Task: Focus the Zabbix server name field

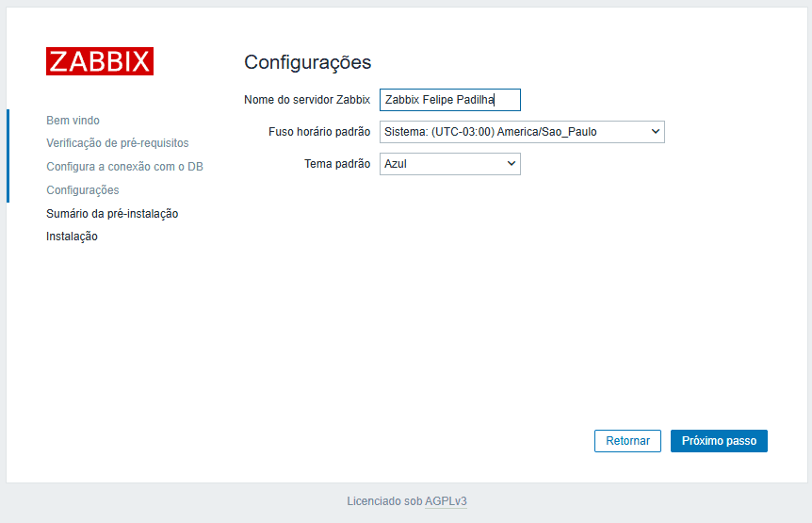Action: coord(450,100)
